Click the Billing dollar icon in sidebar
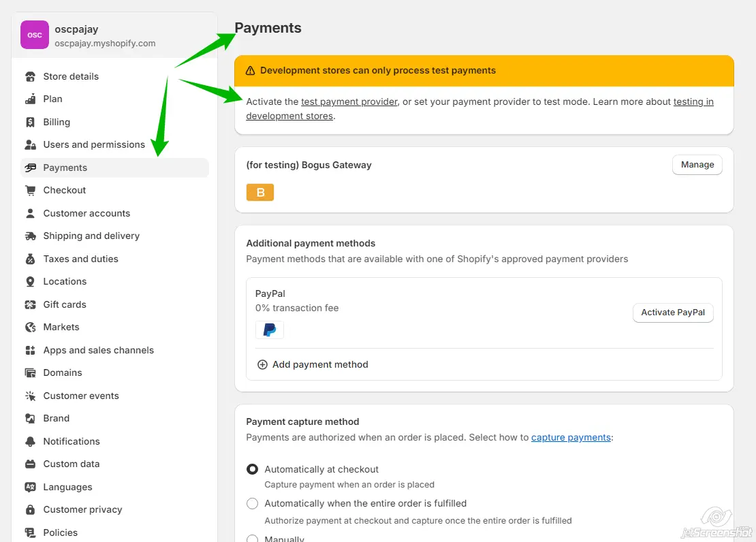This screenshot has width=756, height=542. pos(30,122)
